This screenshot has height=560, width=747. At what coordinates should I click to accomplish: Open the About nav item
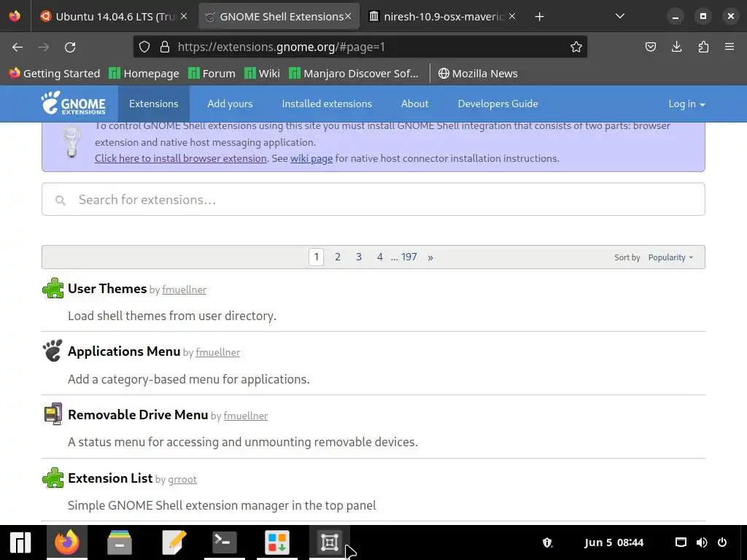414,104
